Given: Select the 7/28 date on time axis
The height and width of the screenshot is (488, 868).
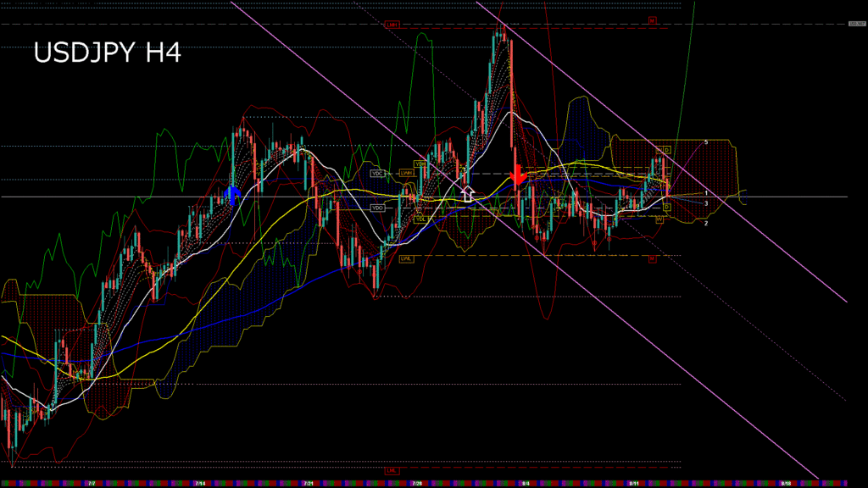Looking at the screenshot, I should pos(417,484).
